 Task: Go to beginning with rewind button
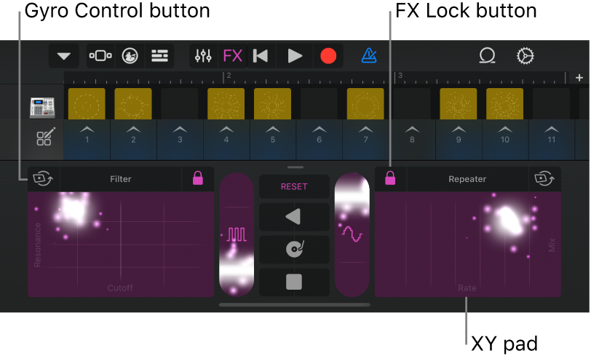[x=261, y=56]
